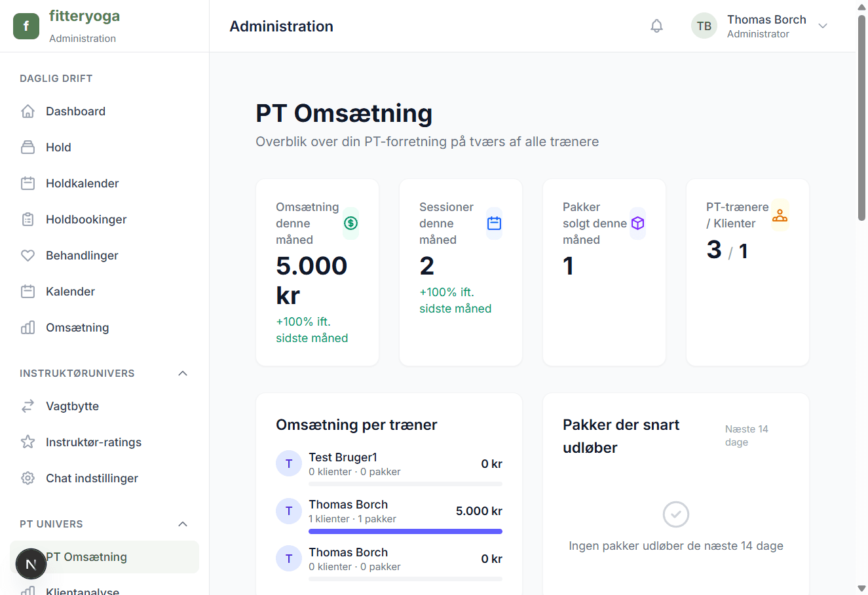Click the green dollar icon on Omsætning card
This screenshot has height=595, width=868.
[350, 223]
